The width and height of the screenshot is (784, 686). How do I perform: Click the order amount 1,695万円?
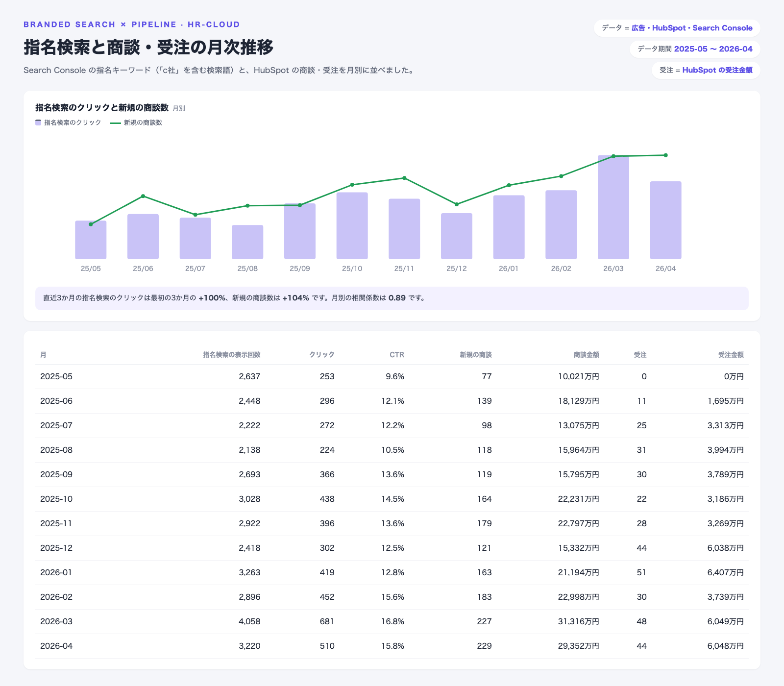click(726, 401)
